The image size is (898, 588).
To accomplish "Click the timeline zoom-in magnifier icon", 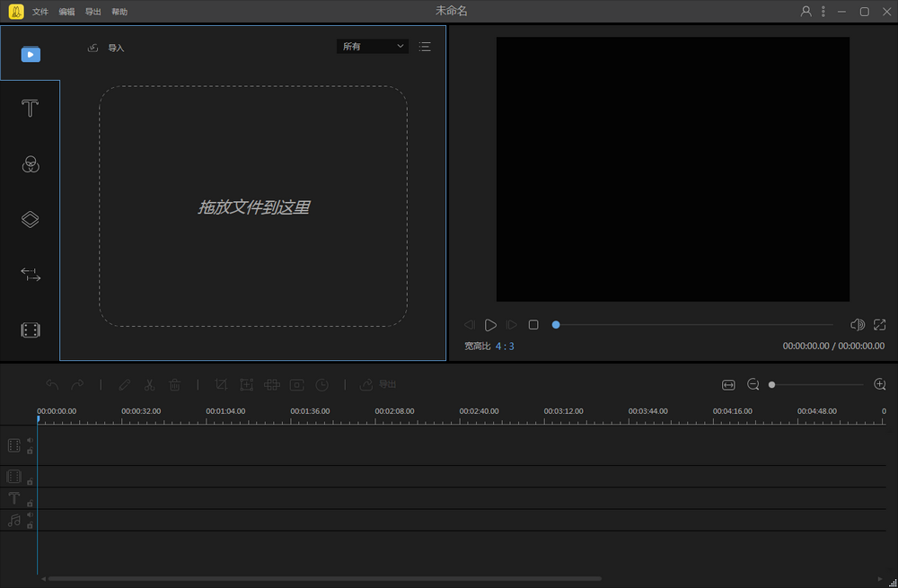I will point(880,384).
